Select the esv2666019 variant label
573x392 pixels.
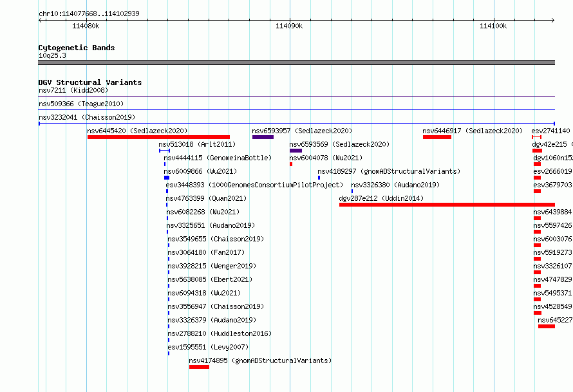click(553, 171)
